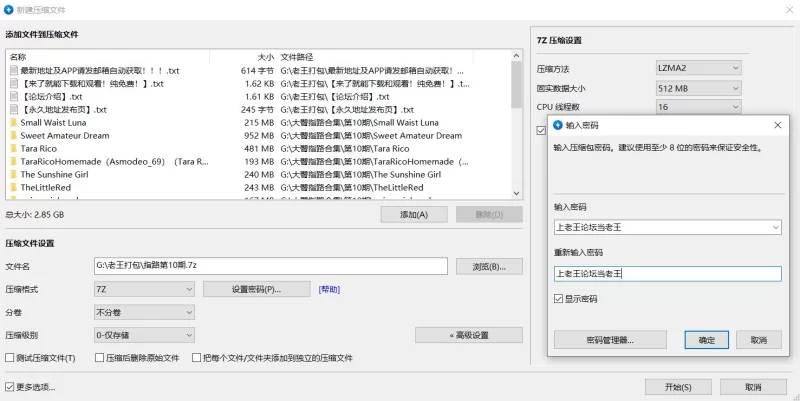
Task: Close the 新建压缩文件 main window
Action: pos(789,10)
